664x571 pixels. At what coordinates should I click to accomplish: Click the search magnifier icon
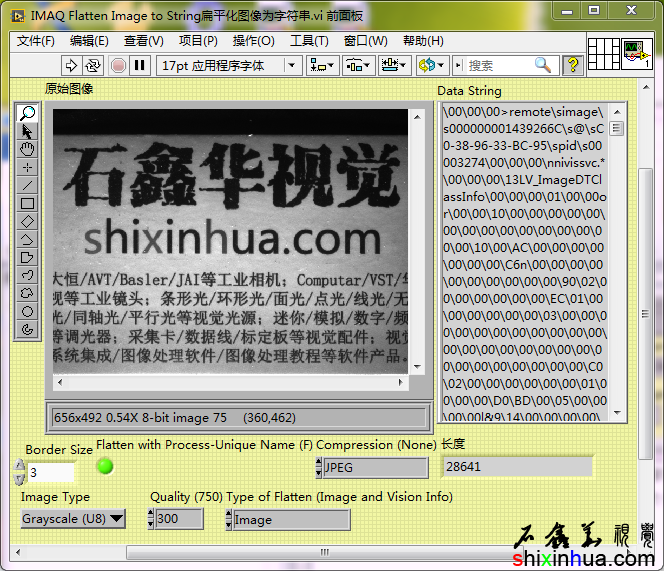pyautogui.click(x=542, y=65)
